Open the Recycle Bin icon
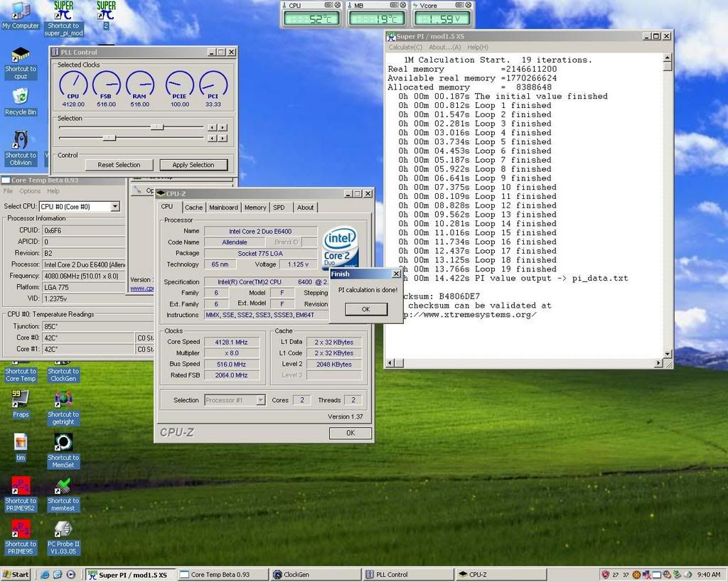728x582 pixels. [x=21, y=96]
